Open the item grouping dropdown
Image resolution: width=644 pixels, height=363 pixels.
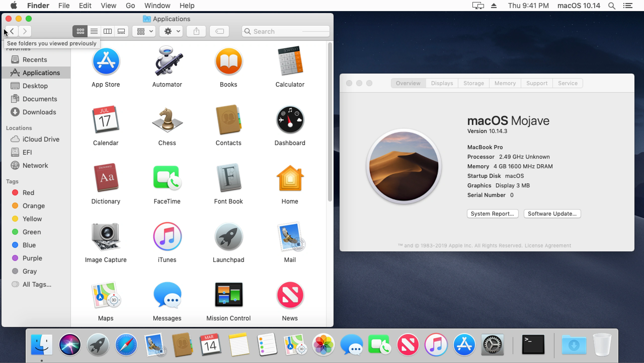(143, 31)
